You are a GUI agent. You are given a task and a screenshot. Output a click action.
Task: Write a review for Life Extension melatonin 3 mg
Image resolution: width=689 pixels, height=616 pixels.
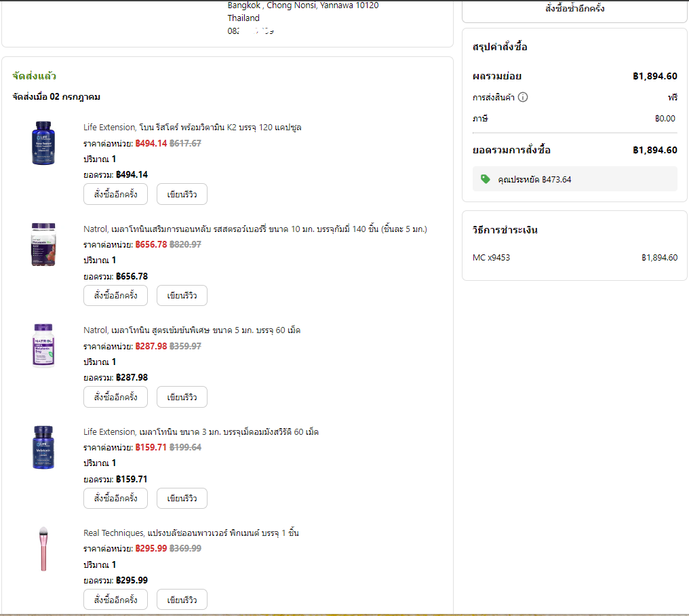coord(182,498)
